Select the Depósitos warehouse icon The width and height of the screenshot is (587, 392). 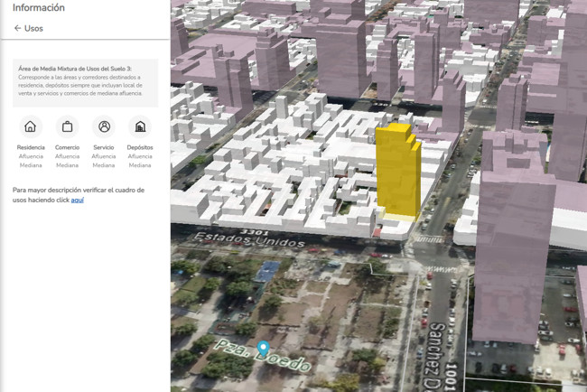140,126
